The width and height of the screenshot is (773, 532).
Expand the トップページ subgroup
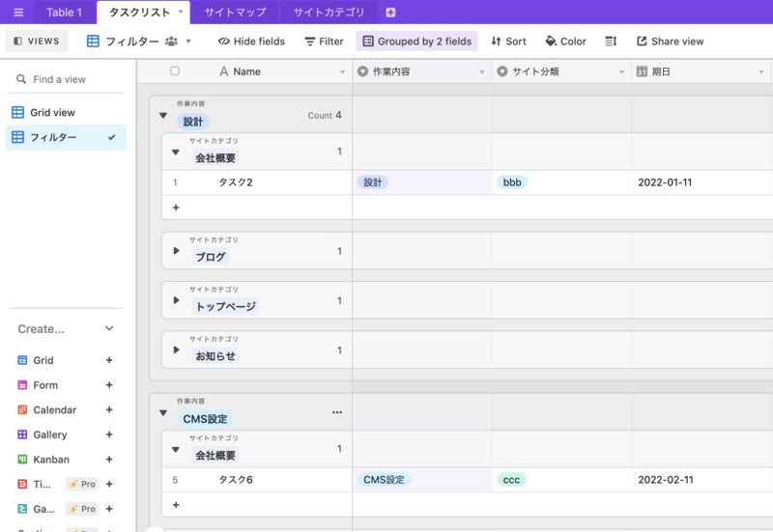tap(176, 300)
